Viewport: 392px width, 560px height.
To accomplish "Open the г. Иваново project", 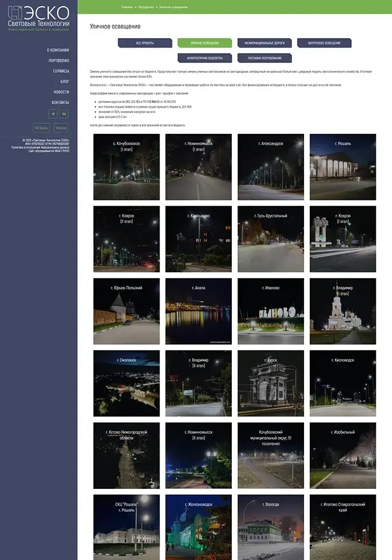I will click(x=270, y=311).
